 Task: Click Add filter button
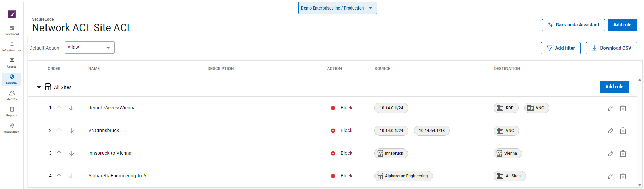[560, 48]
